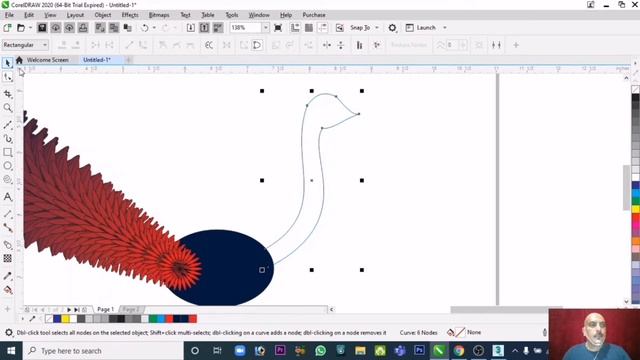Click the vertical scrollbar down arrow
The height and width of the screenshot is (360, 640).
coord(627,302)
